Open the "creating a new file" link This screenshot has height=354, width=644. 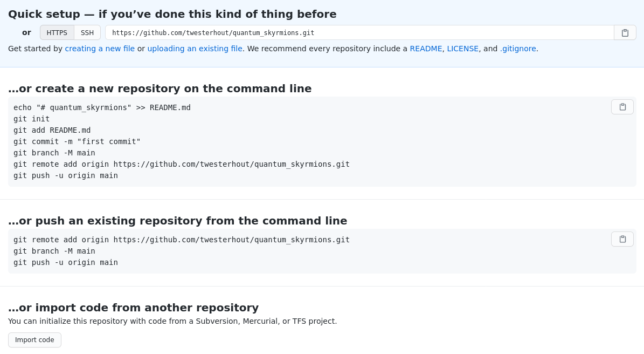100,49
